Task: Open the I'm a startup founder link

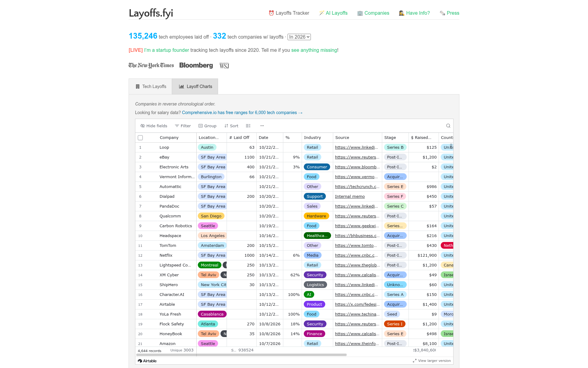Action: (x=167, y=50)
